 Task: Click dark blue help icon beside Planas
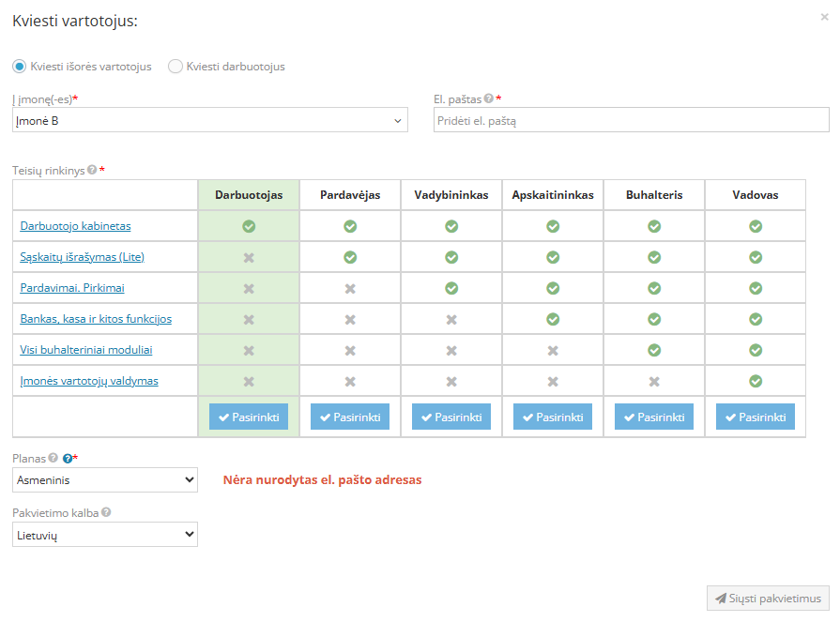[x=68, y=458]
